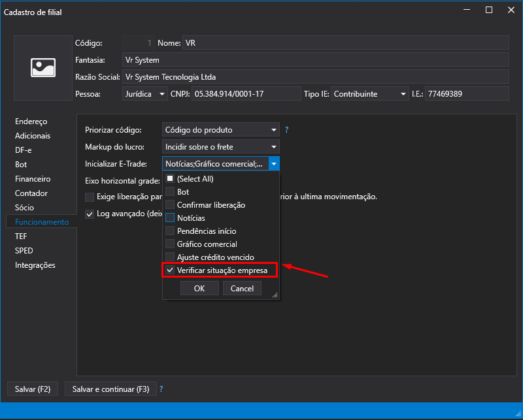This screenshot has height=420, width=523.
Task: Expand the Tipo IE Contribuinte dropdown
Action: [x=403, y=94]
